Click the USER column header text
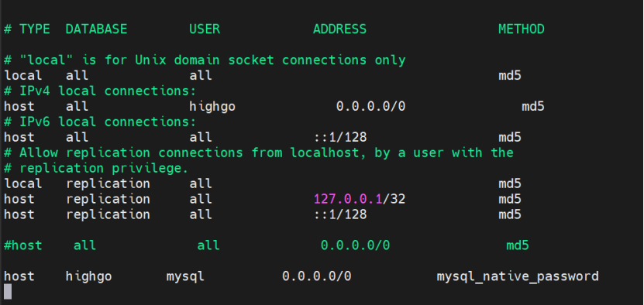Image resolution: width=644 pixels, height=305 pixels. click(204, 29)
